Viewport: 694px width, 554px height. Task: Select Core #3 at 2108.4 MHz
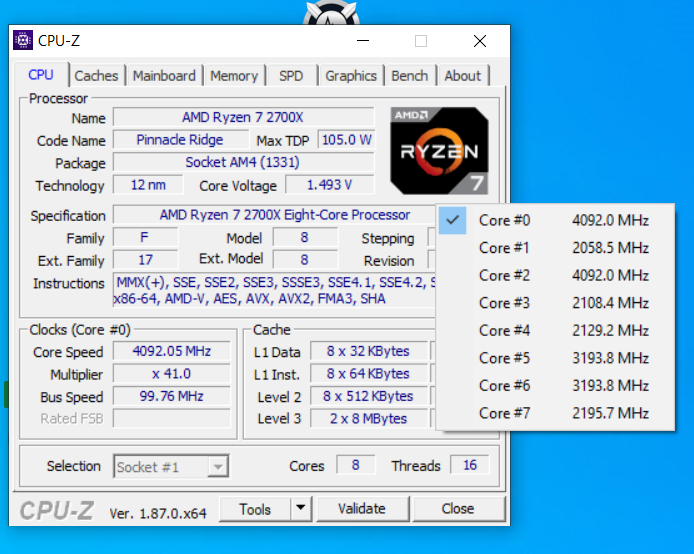[x=555, y=303]
